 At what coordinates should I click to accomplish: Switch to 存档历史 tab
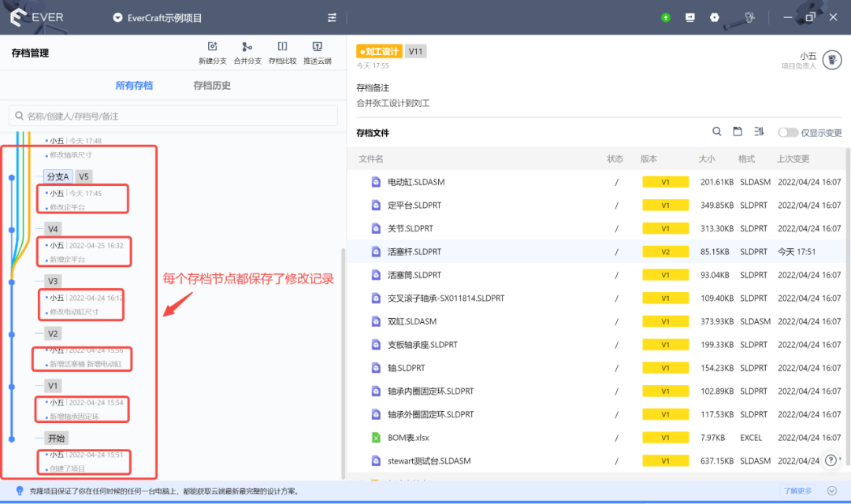tap(212, 86)
